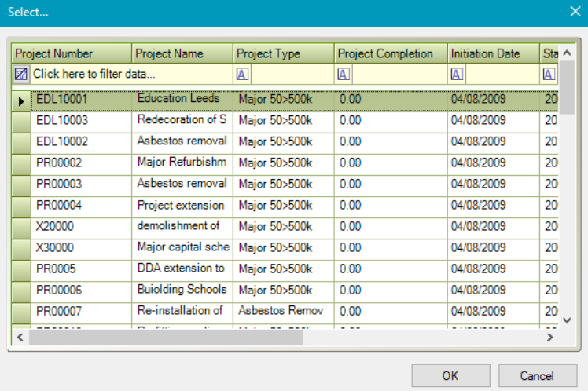Viewport: 588px width, 391px height.
Task: Click the Initiation Date column header
Action: [493, 53]
